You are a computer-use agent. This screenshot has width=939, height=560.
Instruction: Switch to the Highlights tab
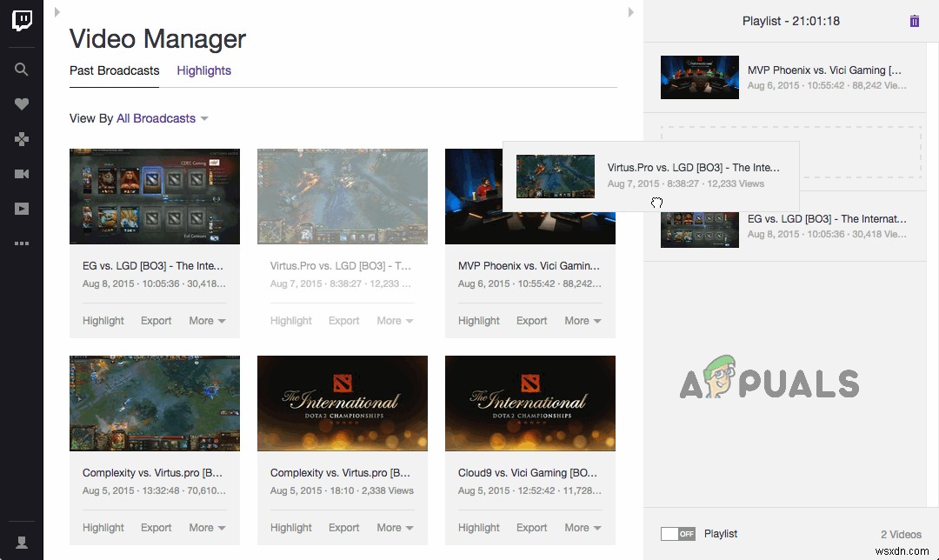pos(203,70)
